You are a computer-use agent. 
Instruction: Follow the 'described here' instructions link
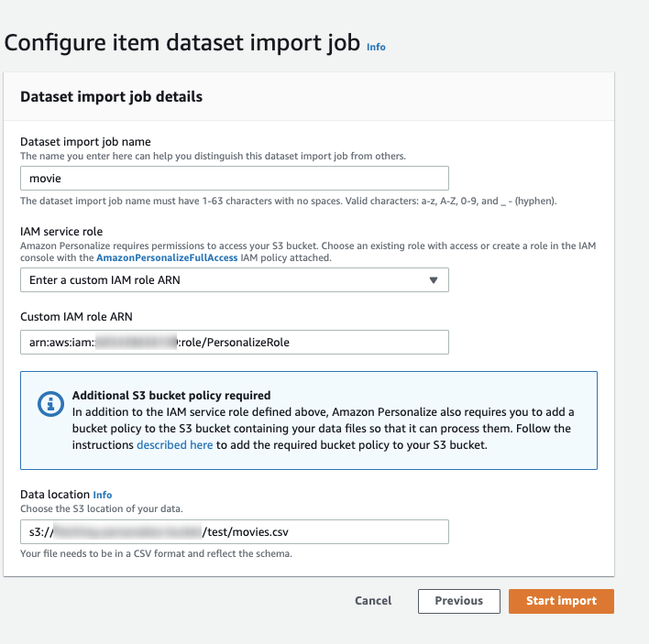[175, 444]
